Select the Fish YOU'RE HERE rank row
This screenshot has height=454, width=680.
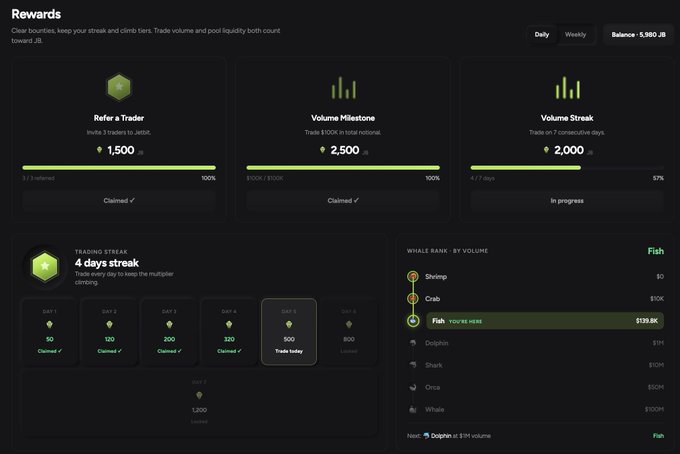click(545, 321)
